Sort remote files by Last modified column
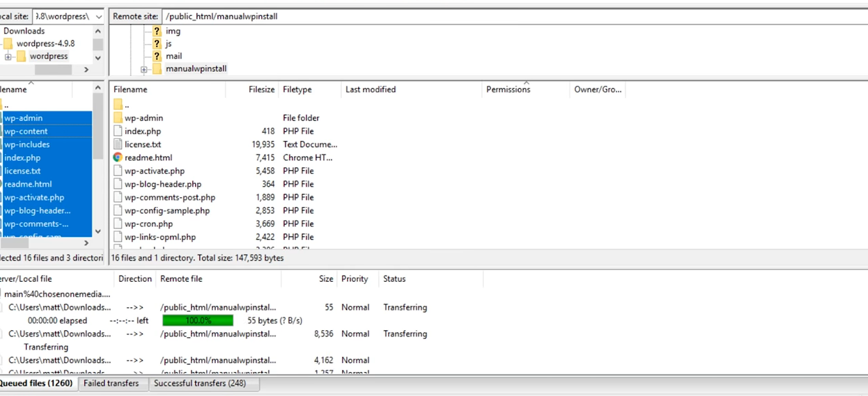Image resolution: width=868 pixels, height=396 pixels. click(370, 90)
